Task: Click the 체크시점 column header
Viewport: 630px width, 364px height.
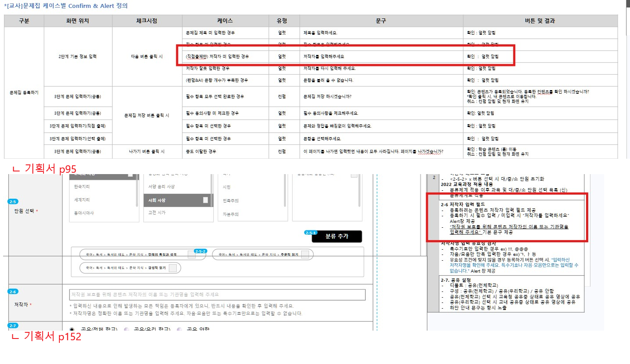Action: pyautogui.click(x=147, y=21)
